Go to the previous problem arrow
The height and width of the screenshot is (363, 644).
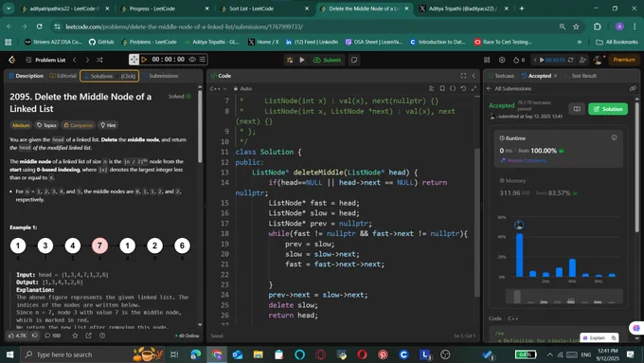[75, 60]
